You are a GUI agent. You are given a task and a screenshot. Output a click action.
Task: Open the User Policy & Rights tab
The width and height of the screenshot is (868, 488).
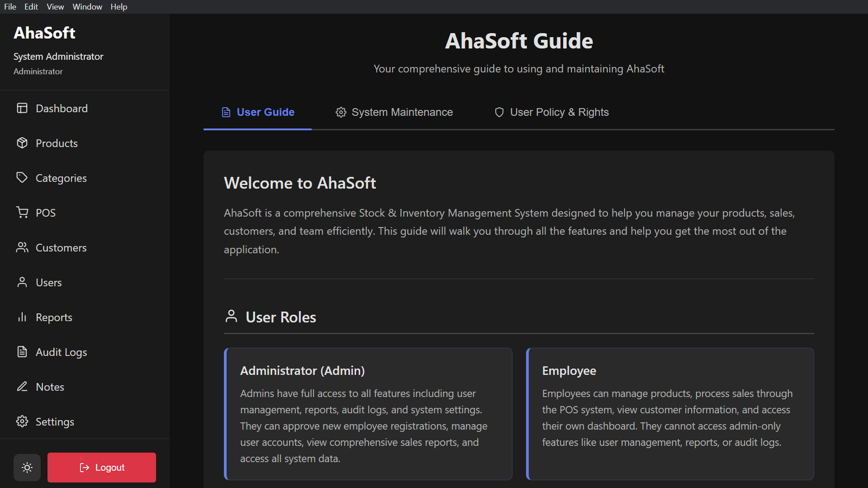click(x=551, y=112)
